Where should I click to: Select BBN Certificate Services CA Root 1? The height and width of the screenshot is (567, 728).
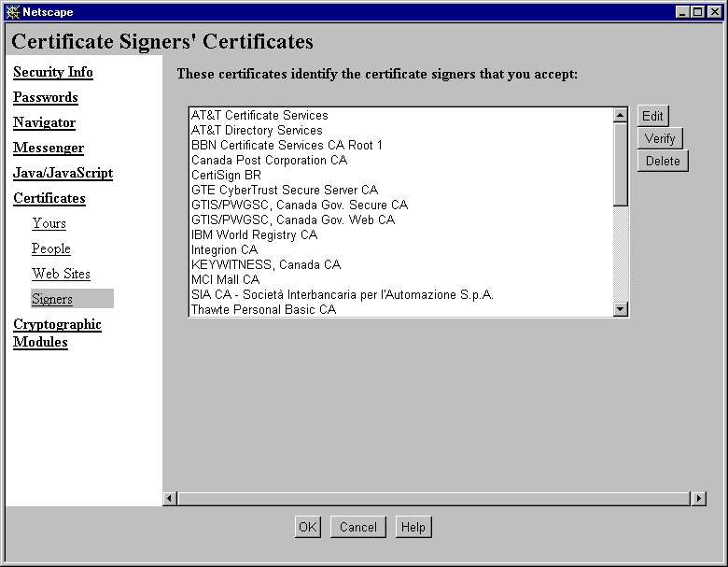click(401, 145)
